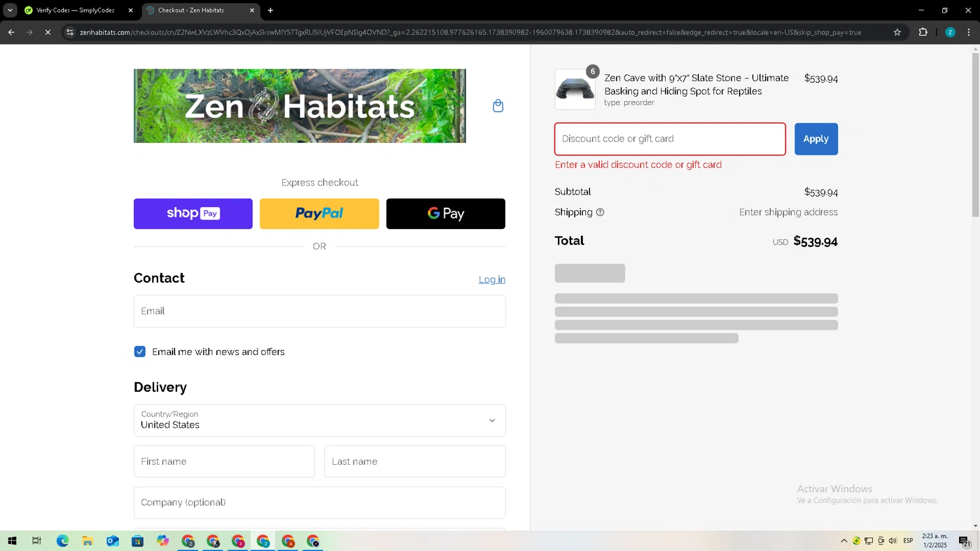
Task: View site information icon in address bar
Action: point(70,32)
